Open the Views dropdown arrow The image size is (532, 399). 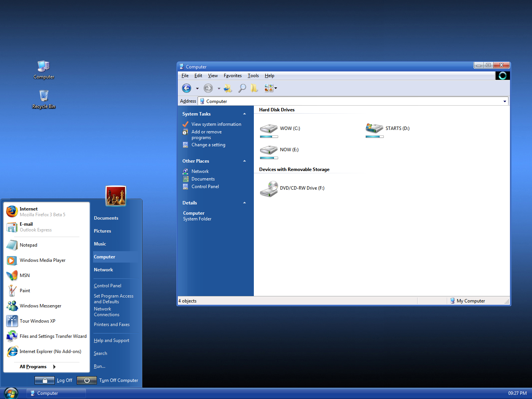(x=275, y=88)
